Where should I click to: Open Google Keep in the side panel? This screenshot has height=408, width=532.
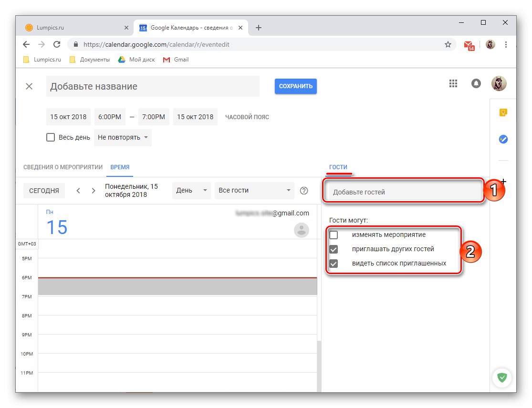[x=503, y=113]
